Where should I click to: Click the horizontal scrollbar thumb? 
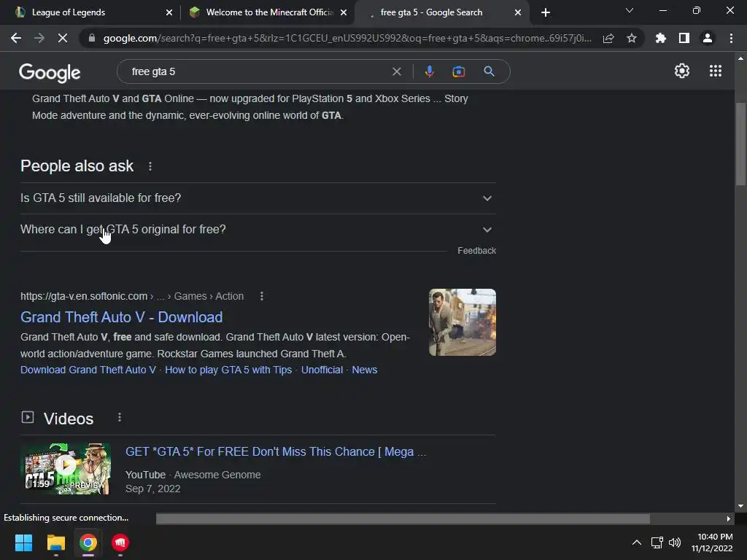[403, 518]
